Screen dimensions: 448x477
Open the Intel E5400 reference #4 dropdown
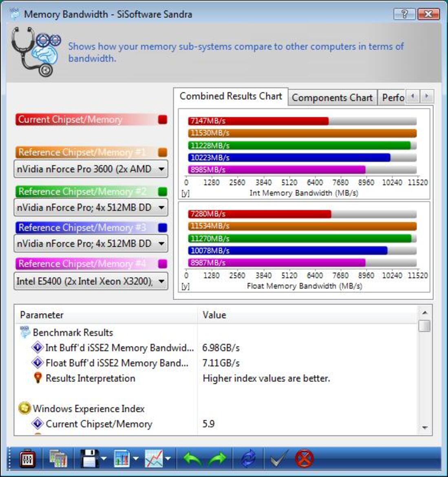point(90,281)
